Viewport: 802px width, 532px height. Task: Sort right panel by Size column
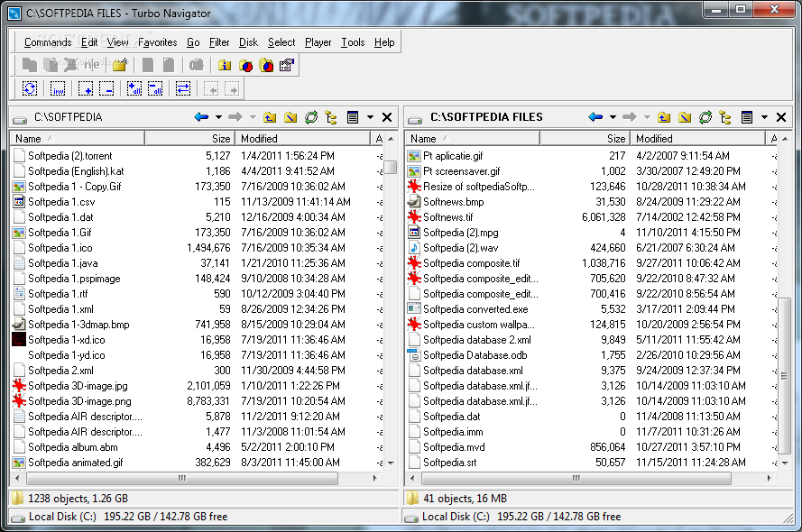point(585,139)
